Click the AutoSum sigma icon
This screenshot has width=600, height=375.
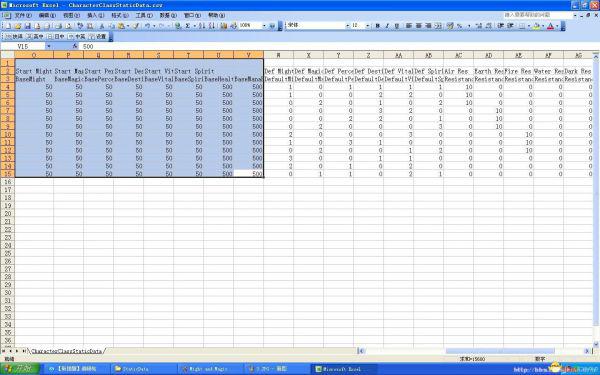click(x=188, y=26)
